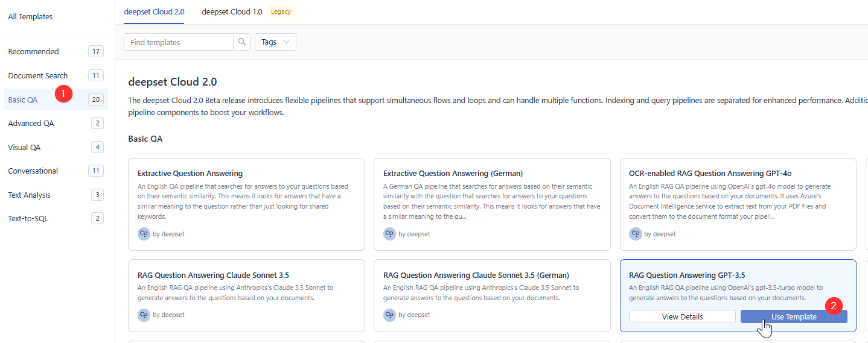Image resolution: width=868 pixels, height=343 pixels.
Task: Click View Details button
Action: coord(682,316)
